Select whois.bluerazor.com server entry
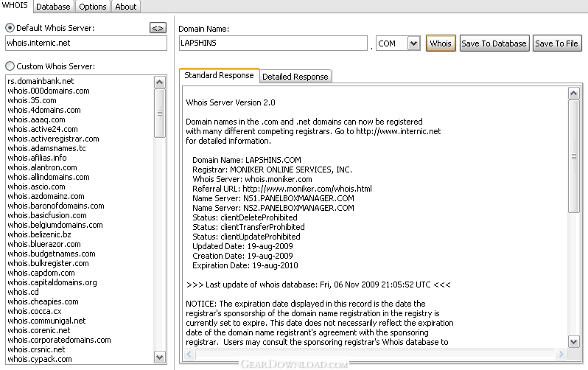Image resolution: width=588 pixels, height=370 pixels. click(x=44, y=244)
